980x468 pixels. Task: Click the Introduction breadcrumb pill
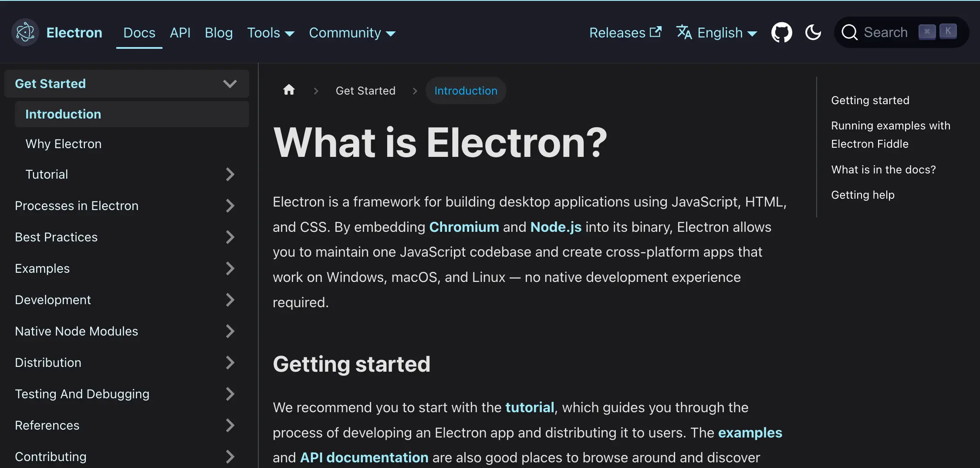tap(466, 91)
